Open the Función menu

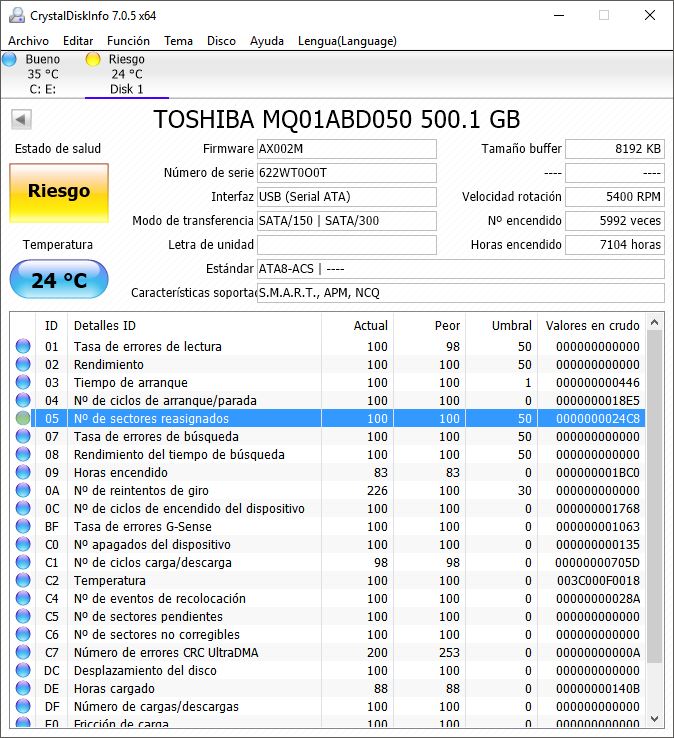click(x=128, y=41)
